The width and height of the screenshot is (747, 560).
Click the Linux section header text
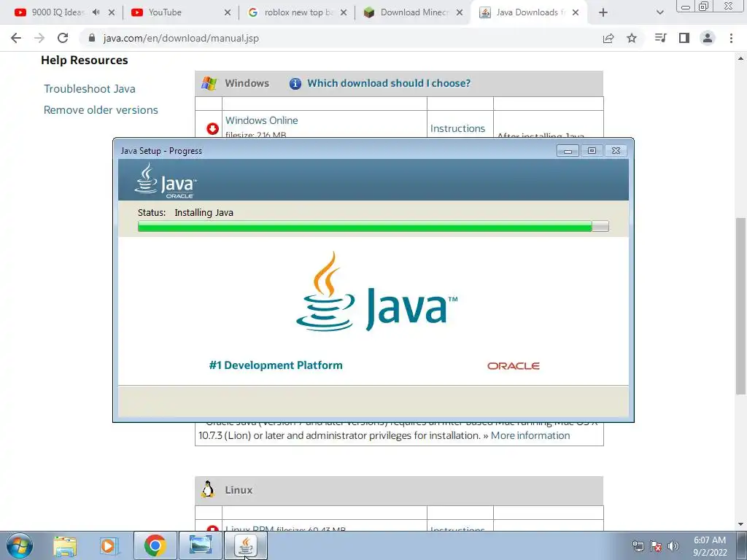tap(239, 490)
